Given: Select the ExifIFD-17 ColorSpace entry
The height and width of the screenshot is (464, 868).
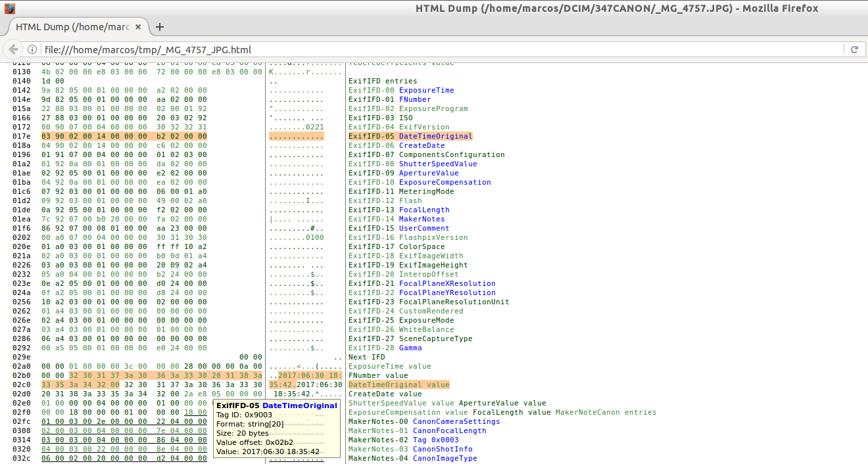Looking at the screenshot, I should tap(397, 247).
